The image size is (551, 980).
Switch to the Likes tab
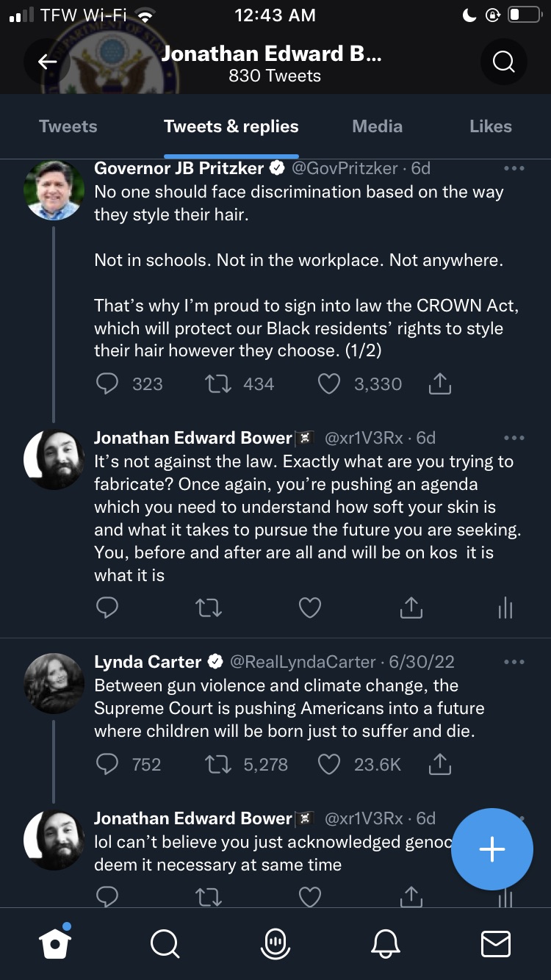tap(490, 126)
